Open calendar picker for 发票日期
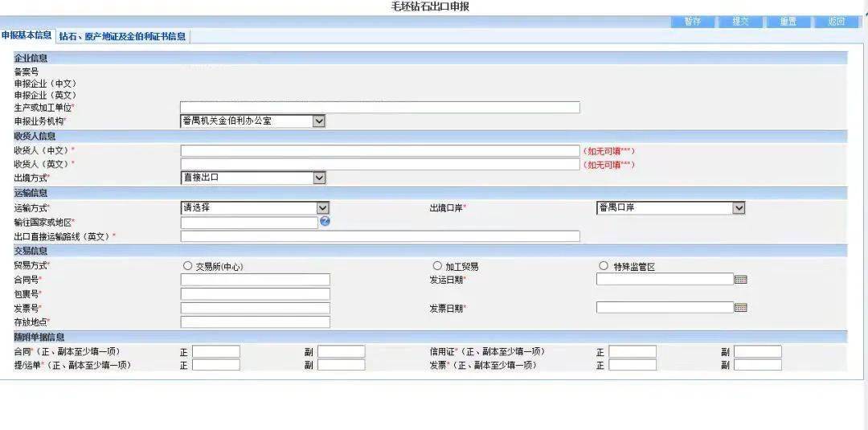This screenshot has width=868, height=430. pos(741,308)
